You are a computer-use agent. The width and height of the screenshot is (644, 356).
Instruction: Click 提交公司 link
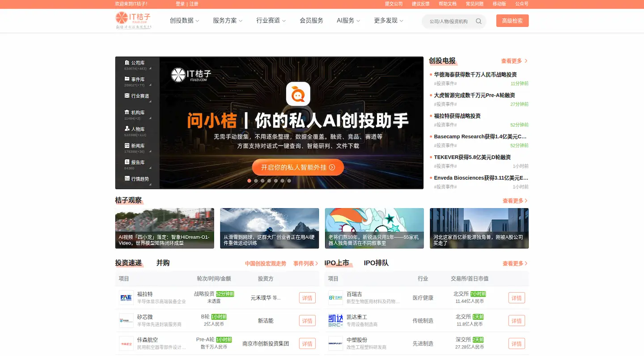394,4
